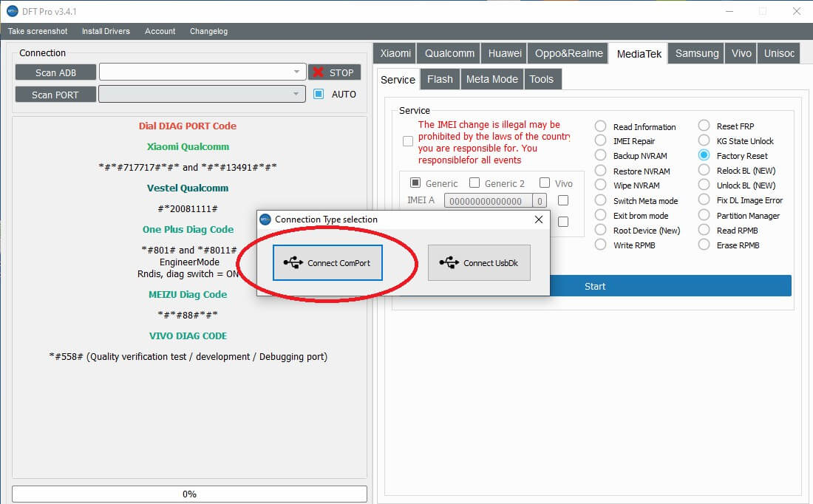Screen dimensions: 813x504
Task: Select Root Device (New) radio button
Action: 600,230
